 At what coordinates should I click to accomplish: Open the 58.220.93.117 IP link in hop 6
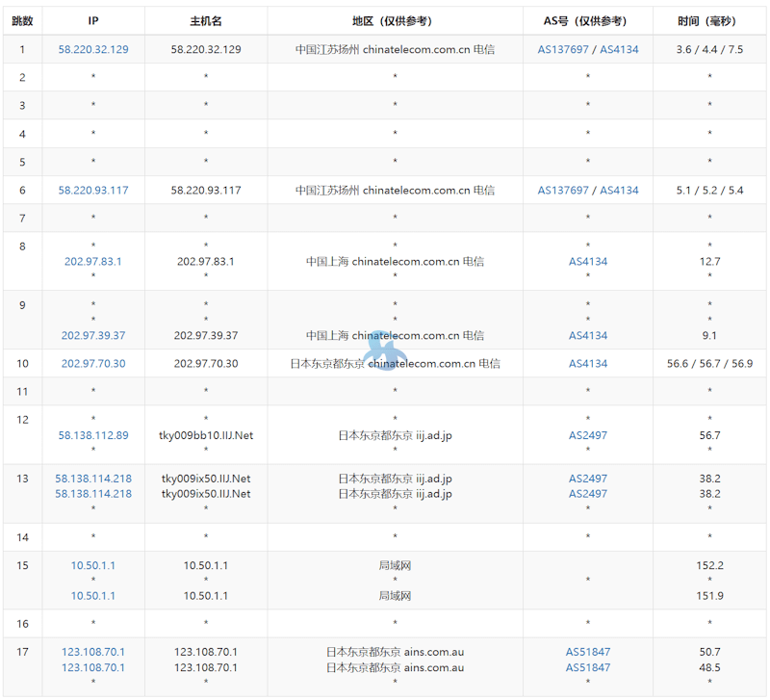point(93,191)
